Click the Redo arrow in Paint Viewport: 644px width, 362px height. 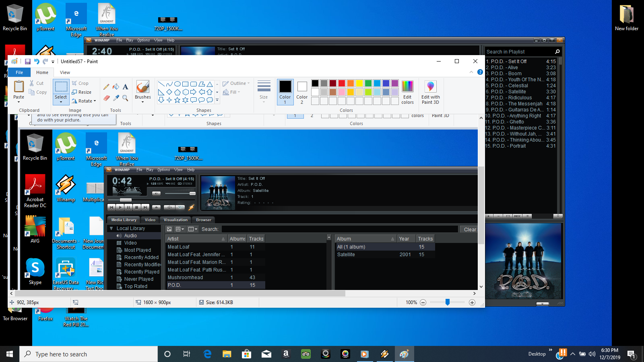45,62
